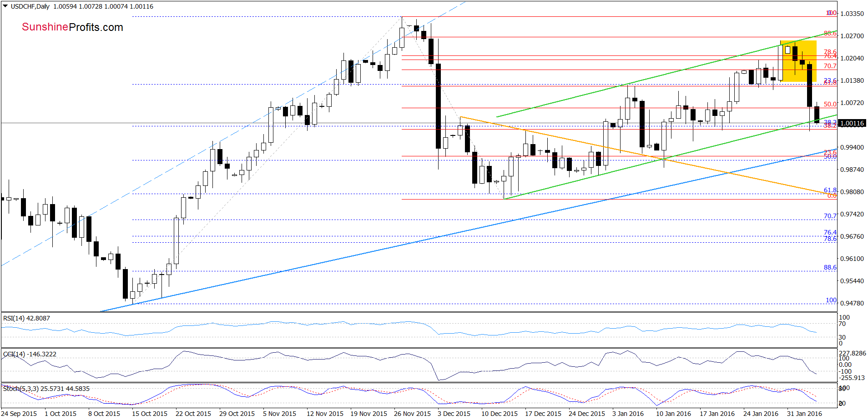Screen dimensions: 868x420
Task: Click the 26 Nov 2015 date label
Action: [412, 414]
